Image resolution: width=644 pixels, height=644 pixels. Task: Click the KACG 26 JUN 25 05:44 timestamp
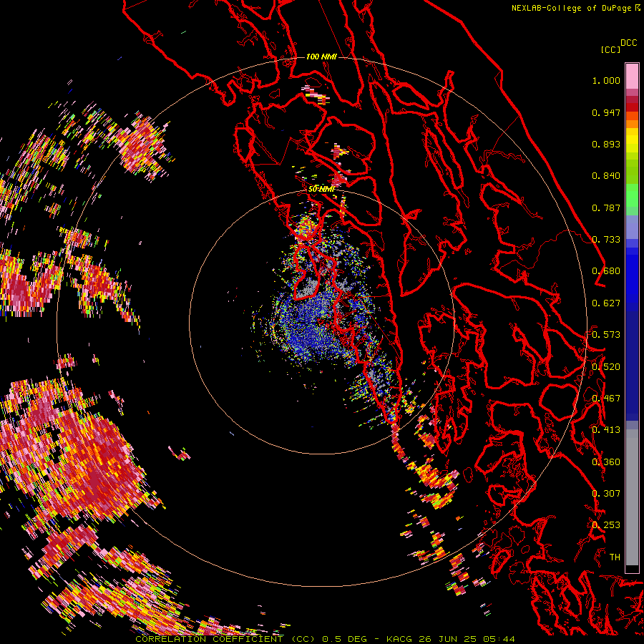pos(450,639)
